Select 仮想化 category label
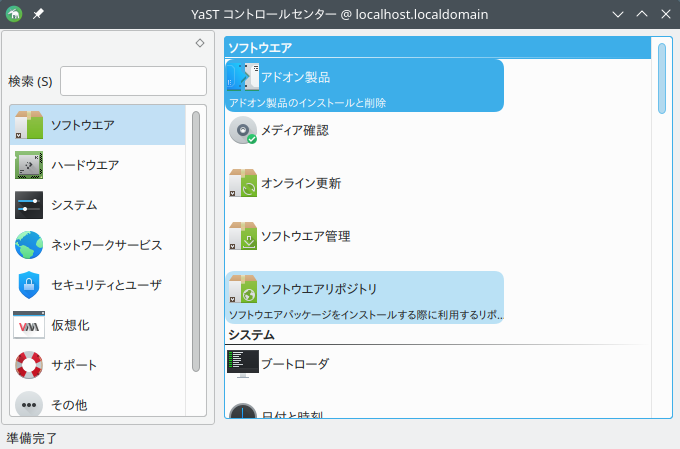The width and height of the screenshot is (680, 449). (x=70, y=325)
